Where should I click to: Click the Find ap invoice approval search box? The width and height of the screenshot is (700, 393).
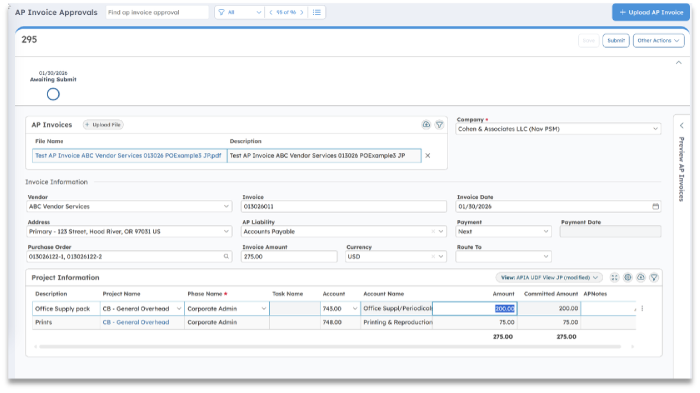point(157,13)
